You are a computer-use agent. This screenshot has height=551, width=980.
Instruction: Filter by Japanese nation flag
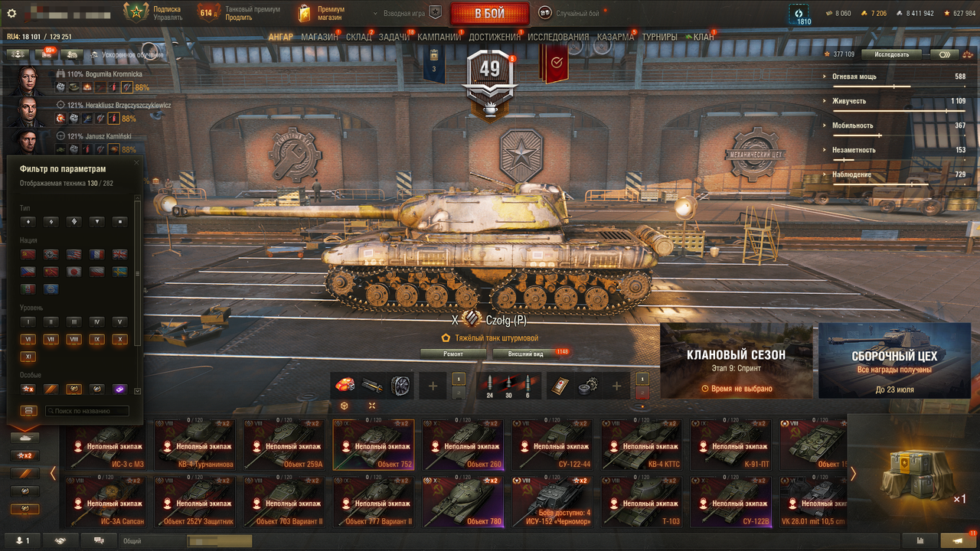[74, 272]
